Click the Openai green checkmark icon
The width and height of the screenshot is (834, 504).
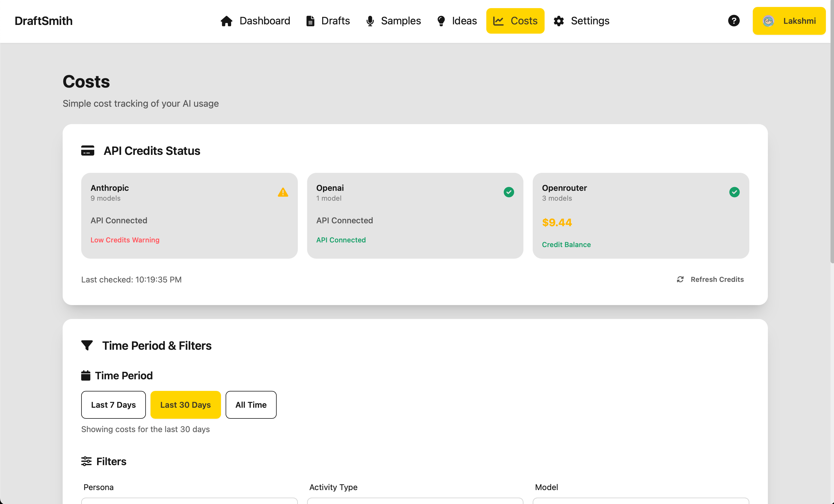509,192
